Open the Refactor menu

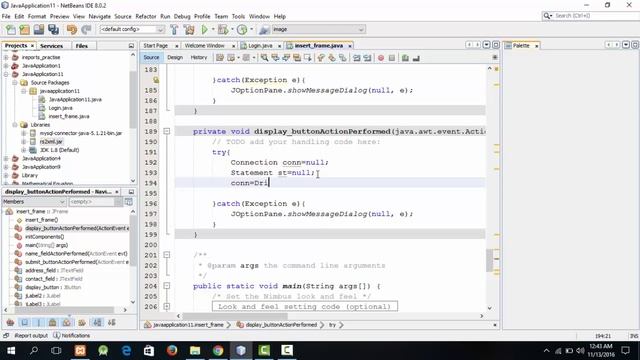coord(146,16)
